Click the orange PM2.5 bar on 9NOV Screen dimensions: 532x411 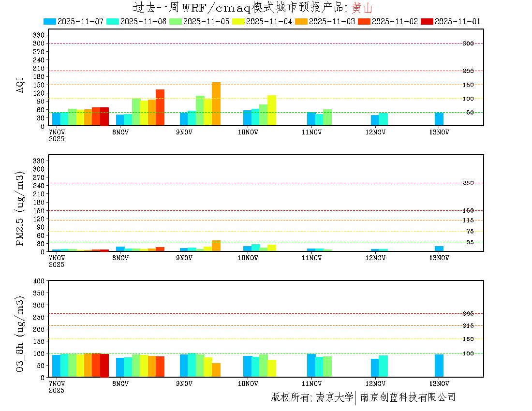[x=216, y=246]
